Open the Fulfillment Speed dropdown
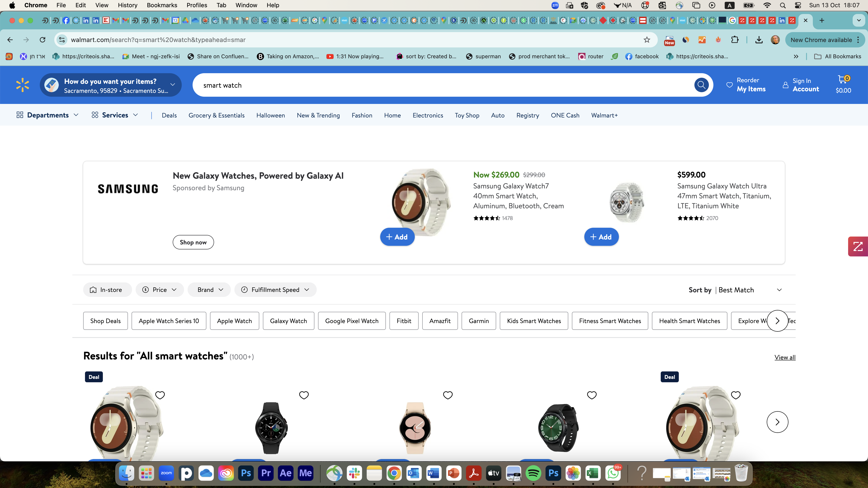 point(276,290)
